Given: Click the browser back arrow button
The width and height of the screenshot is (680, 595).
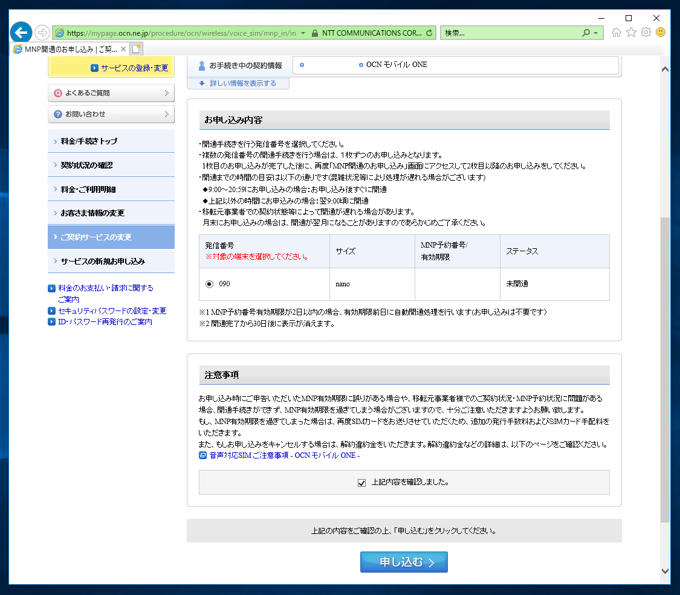Looking at the screenshot, I should [x=21, y=33].
